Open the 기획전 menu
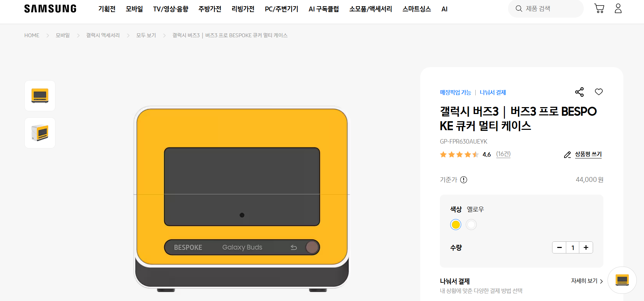This screenshot has width=644, height=301. coord(107,9)
